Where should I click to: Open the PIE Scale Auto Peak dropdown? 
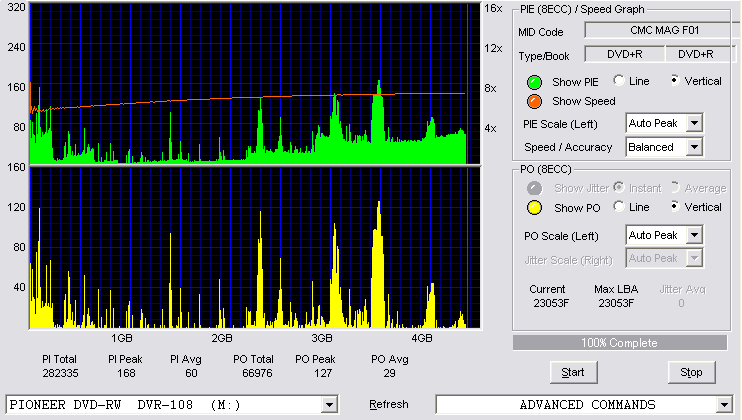click(694, 123)
